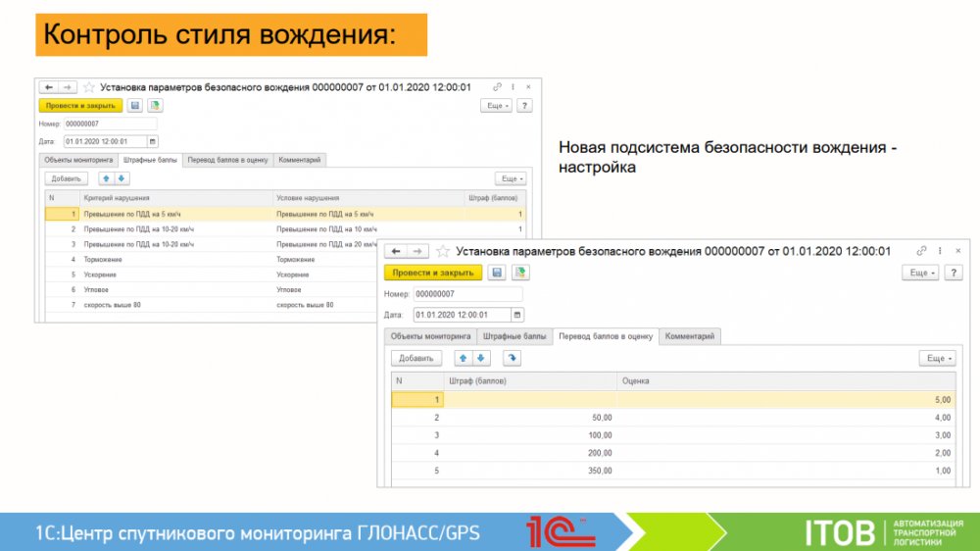Click Добавить button in background window

click(x=66, y=178)
